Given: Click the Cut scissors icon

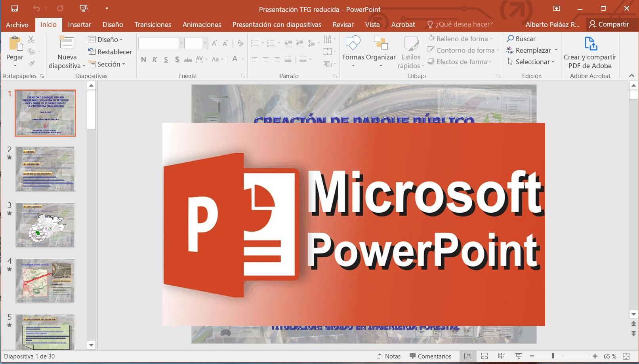Looking at the screenshot, I should tap(31, 39).
